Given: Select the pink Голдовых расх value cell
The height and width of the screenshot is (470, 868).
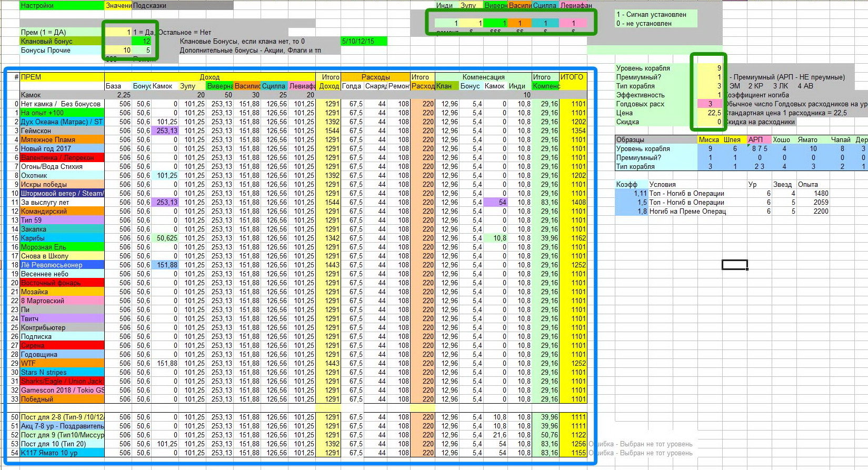Looking at the screenshot, I should tap(710, 104).
